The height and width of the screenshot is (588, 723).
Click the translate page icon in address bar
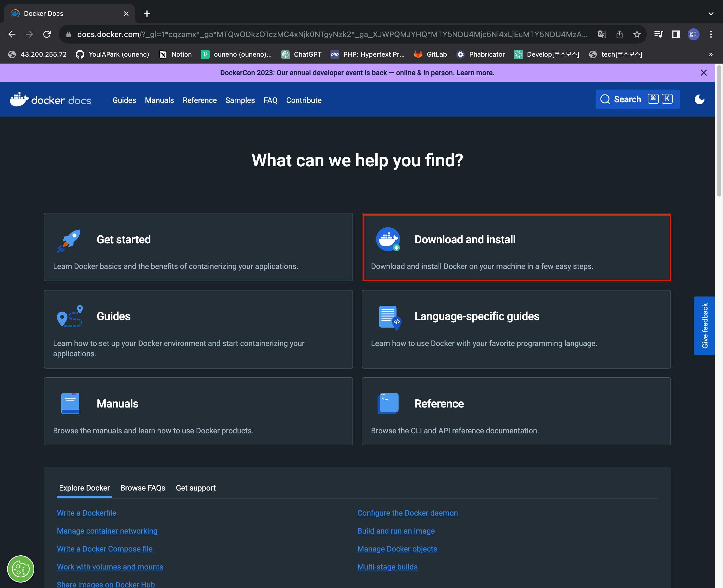click(x=602, y=34)
